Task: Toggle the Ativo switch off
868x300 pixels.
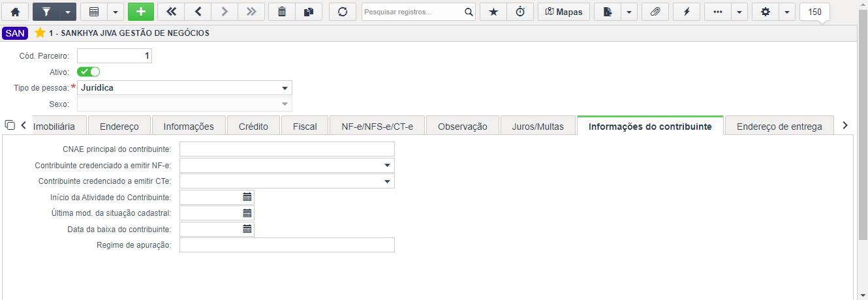Action: [x=88, y=72]
